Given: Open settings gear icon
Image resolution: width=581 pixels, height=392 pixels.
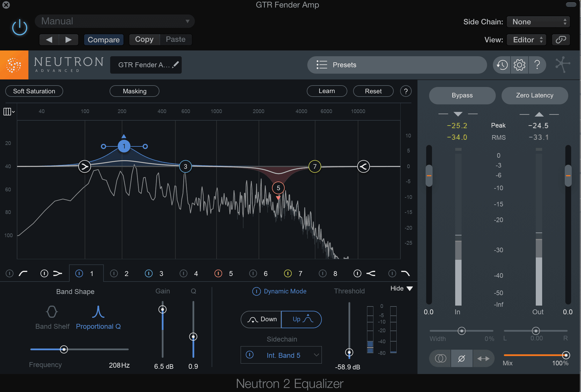Looking at the screenshot, I should point(519,65).
